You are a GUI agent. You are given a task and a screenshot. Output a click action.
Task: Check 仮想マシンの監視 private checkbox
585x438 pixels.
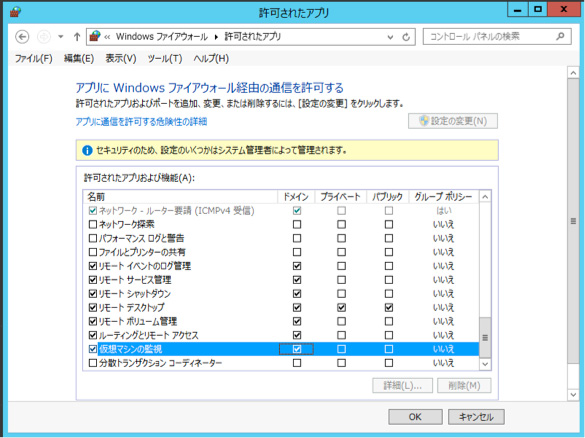(341, 349)
